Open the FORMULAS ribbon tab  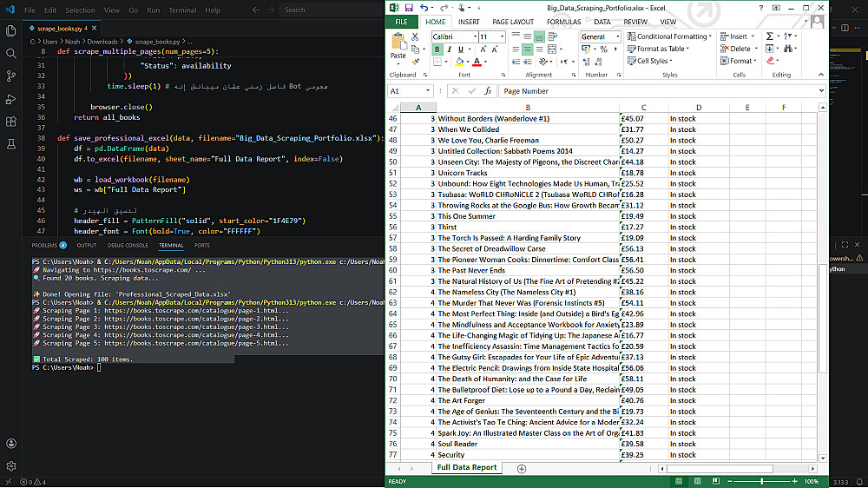pos(563,22)
